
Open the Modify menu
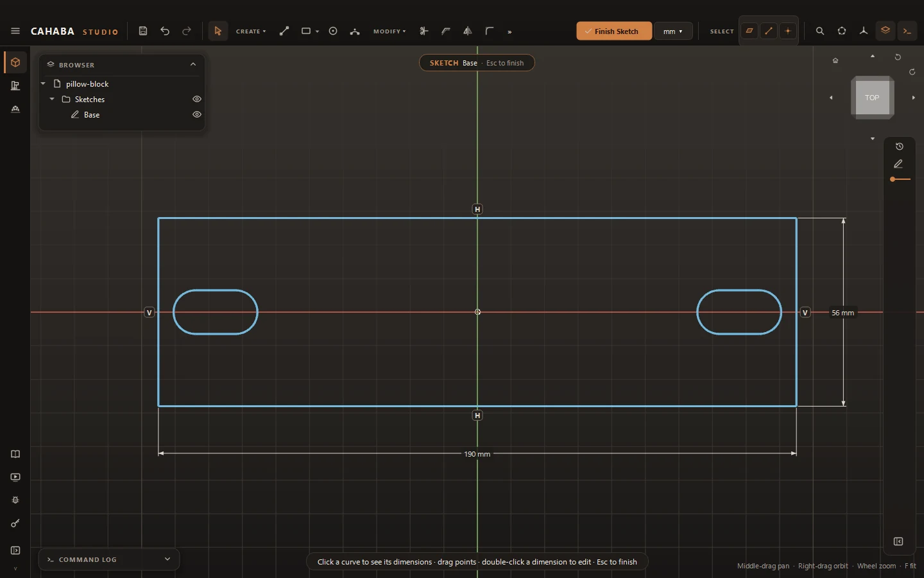tap(389, 31)
